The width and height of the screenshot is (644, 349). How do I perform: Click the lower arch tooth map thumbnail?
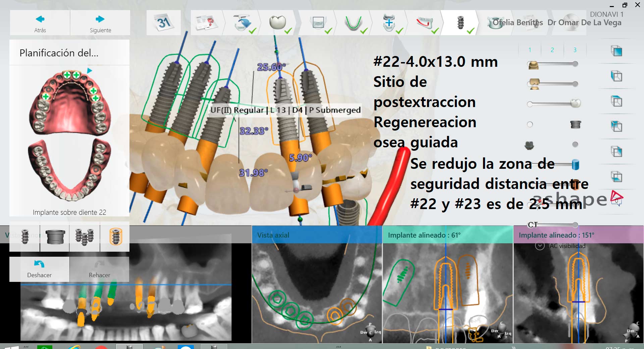point(69,169)
